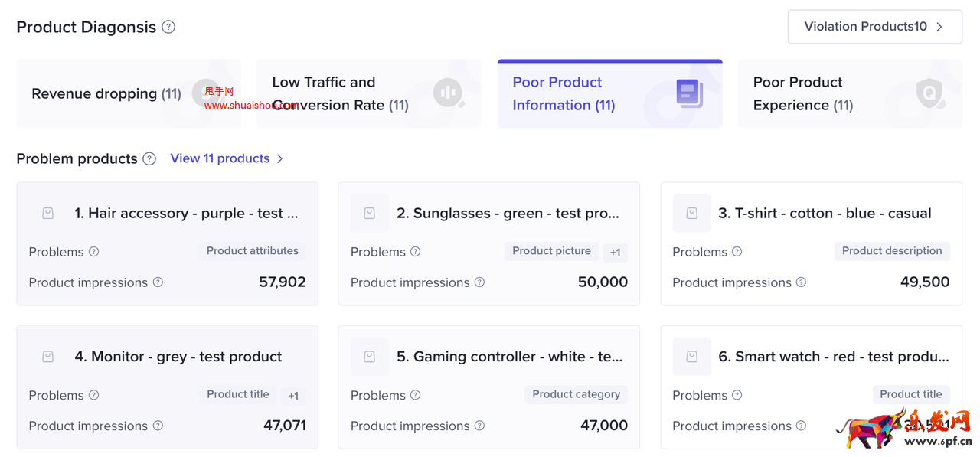Image resolution: width=980 pixels, height=457 pixels.
Task: Click Problems info icon in Smart watch card
Action: point(737,395)
